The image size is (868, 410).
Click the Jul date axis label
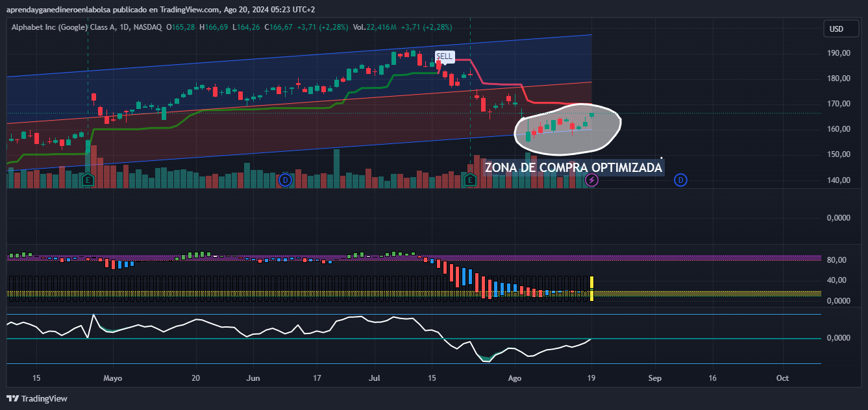click(375, 378)
